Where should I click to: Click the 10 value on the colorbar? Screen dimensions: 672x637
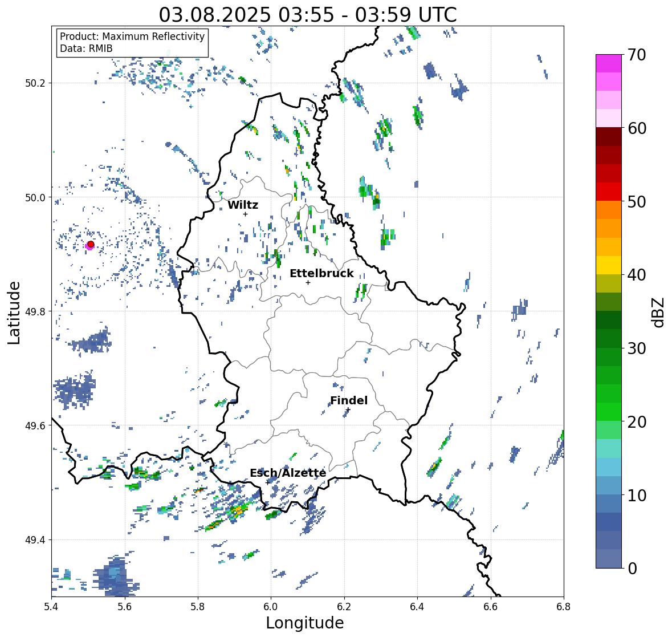(637, 495)
